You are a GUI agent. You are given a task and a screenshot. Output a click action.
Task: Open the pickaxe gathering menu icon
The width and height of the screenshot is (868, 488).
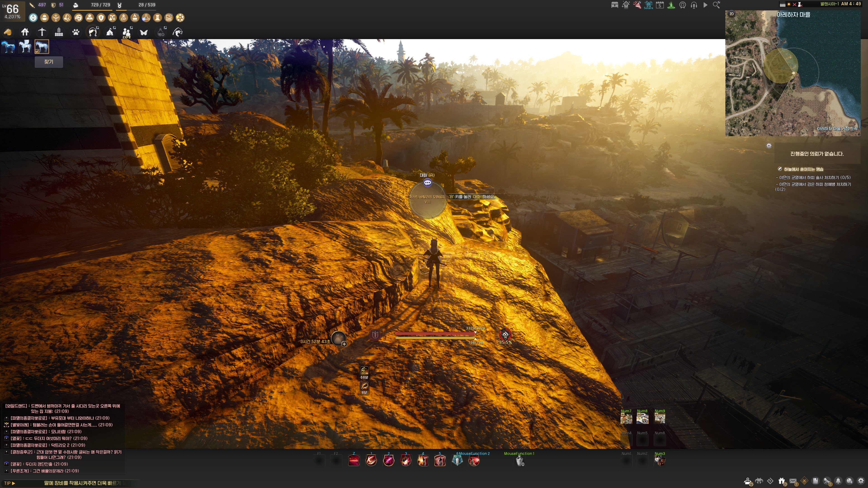tap(42, 32)
